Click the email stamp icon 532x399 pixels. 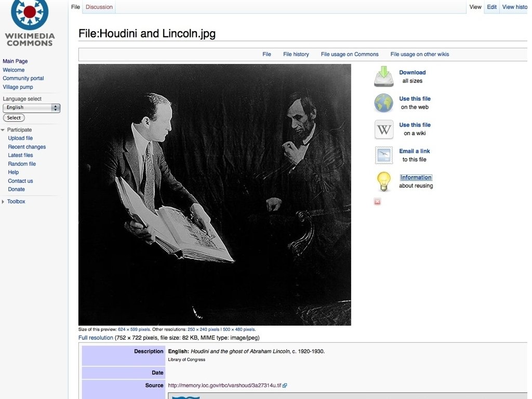click(x=384, y=155)
